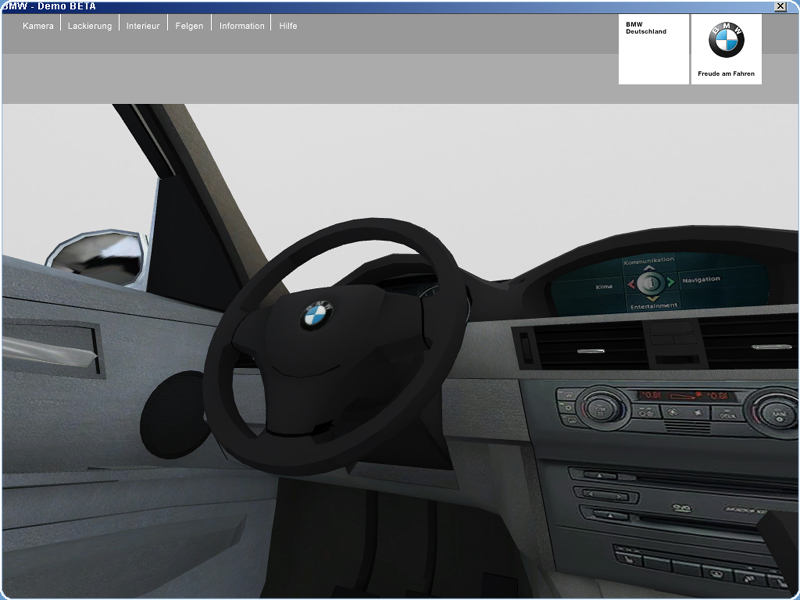800x600 pixels.
Task: Open the Kamera menu
Action: [x=38, y=26]
